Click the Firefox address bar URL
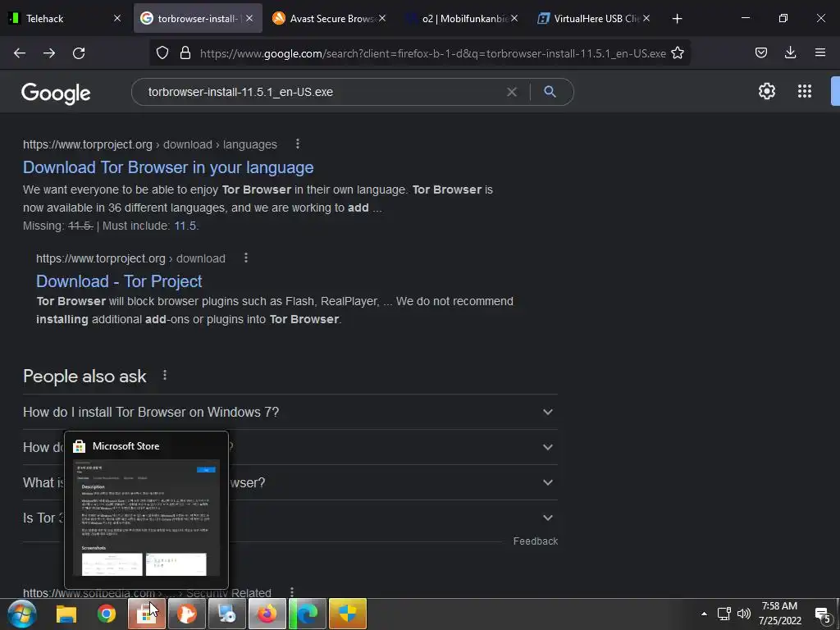840x630 pixels. coord(433,53)
